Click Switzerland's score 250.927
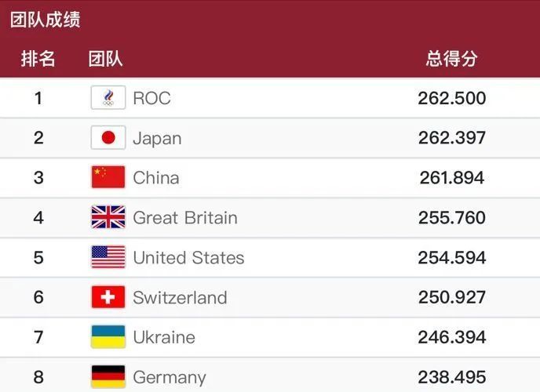This screenshot has height=392, width=540. click(x=452, y=297)
